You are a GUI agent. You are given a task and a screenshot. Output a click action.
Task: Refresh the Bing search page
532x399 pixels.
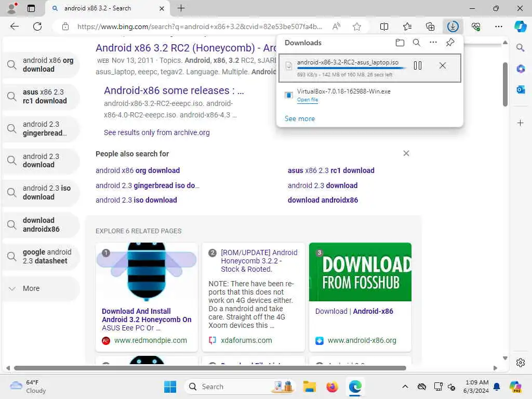pos(37,26)
